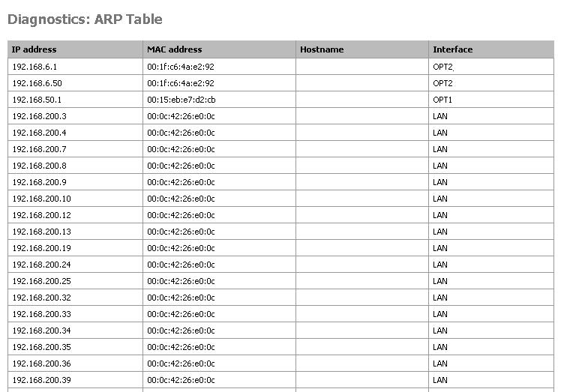Select IP address 192.168.6.1 cell

pyautogui.click(x=35, y=67)
